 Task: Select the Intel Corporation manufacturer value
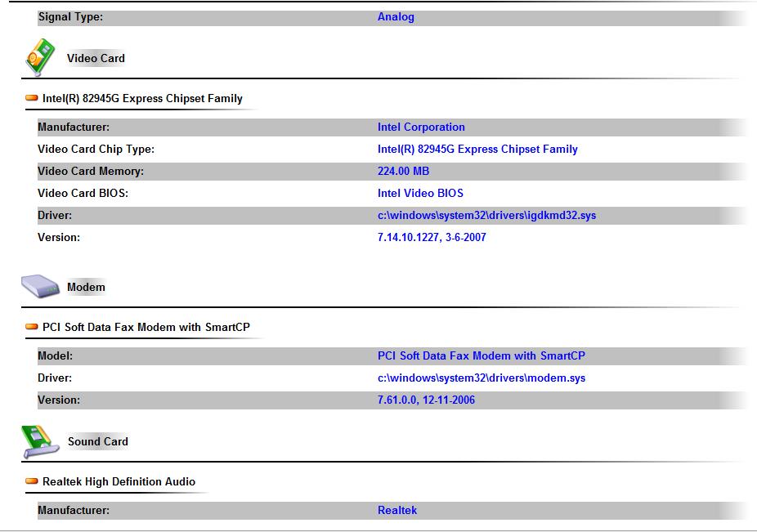pyautogui.click(x=421, y=127)
